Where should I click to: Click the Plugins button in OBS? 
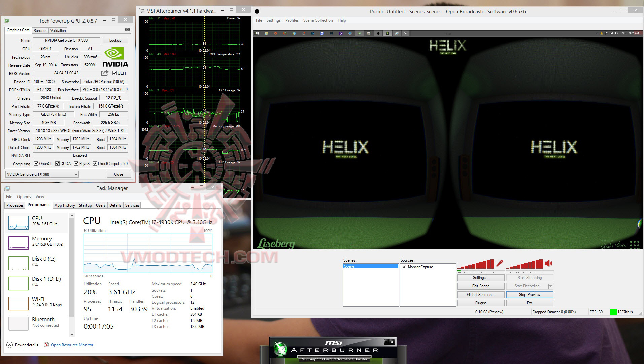pyautogui.click(x=481, y=303)
